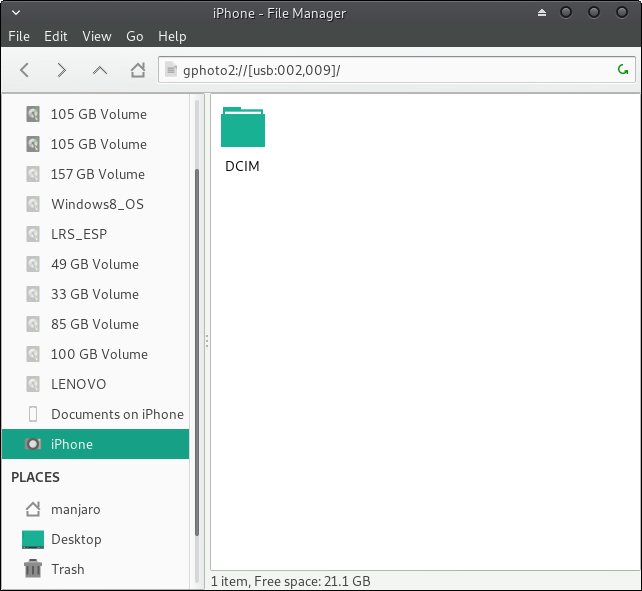This screenshot has width=642, height=591.
Task: Go back with the left arrow icon
Action: click(x=25, y=70)
